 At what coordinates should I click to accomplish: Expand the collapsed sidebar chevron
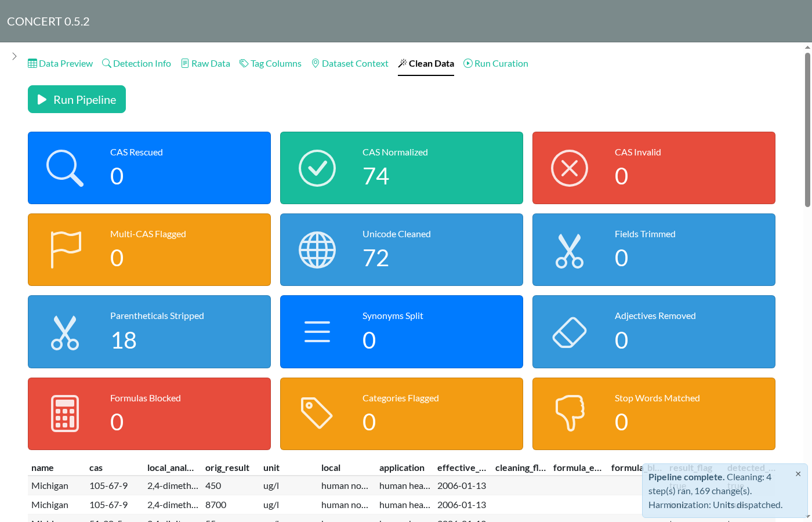14,56
